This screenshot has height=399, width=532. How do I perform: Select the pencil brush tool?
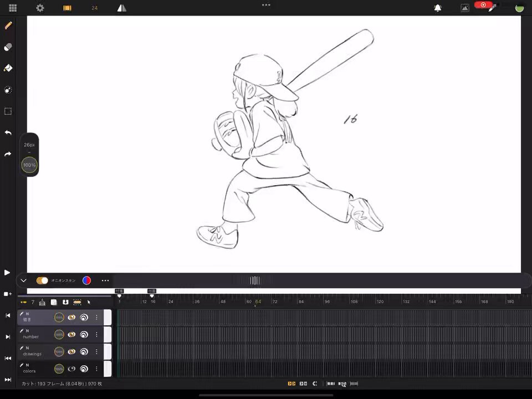8,25
